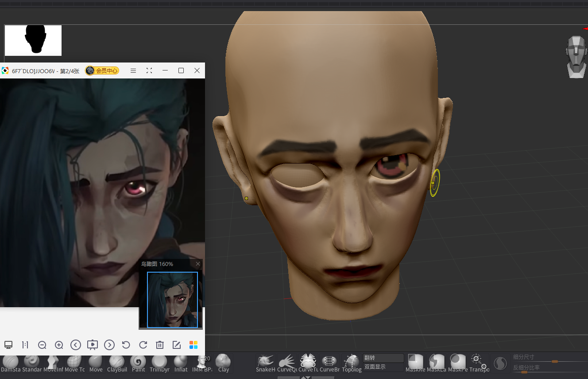Select the MaskLasso brush
Image resolution: width=588 pixels, height=379 pixels.
tap(437, 364)
